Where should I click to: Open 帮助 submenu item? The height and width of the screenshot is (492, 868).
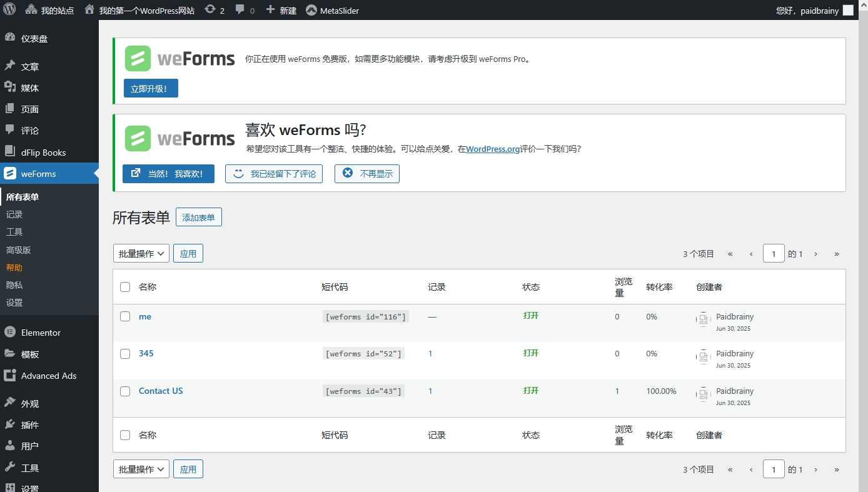click(14, 267)
